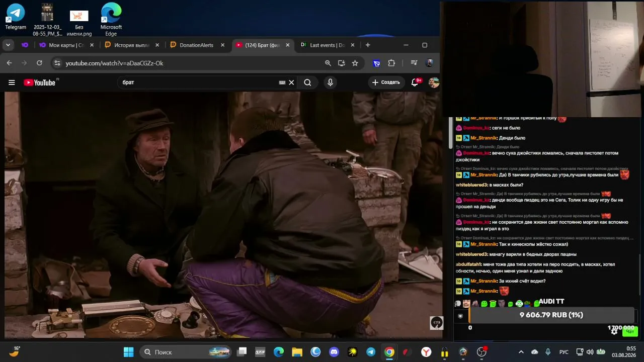Switch to Google Chrome on the taskbar

pos(389,352)
